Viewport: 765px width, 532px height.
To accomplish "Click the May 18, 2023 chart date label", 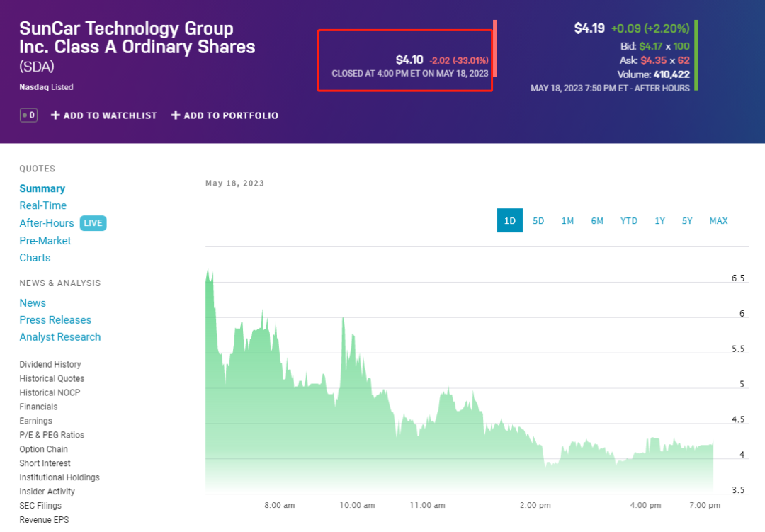I will click(x=234, y=183).
